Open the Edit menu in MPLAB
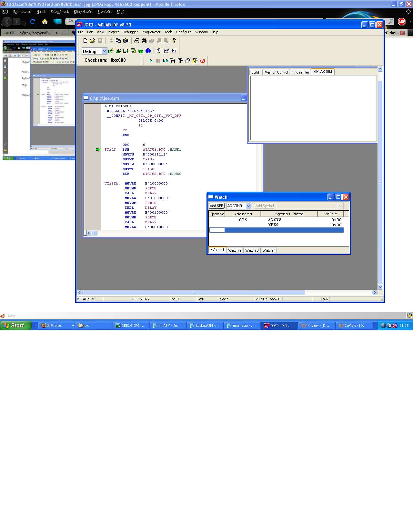 click(90, 32)
